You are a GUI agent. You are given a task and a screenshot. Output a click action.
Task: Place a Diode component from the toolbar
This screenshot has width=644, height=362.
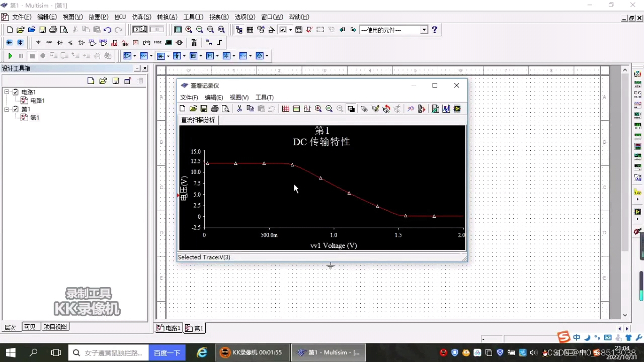coord(60,43)
